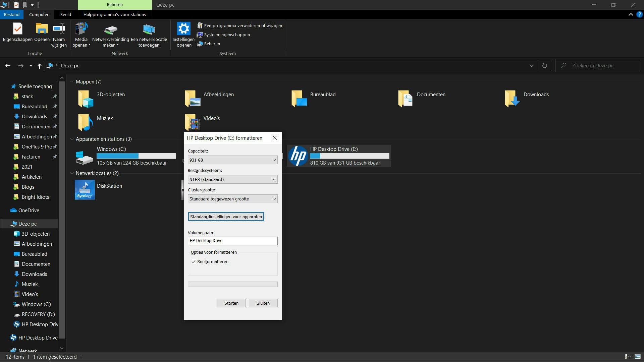Screen dimensions: 644x362
Task: Click the Volumenaam text field
Action: (x=232, y=241)
